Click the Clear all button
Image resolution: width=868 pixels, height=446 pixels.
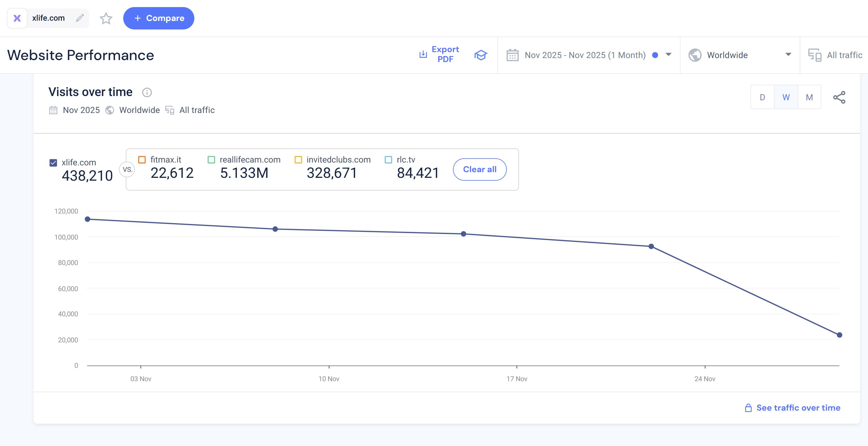click(x=480, y=169)
